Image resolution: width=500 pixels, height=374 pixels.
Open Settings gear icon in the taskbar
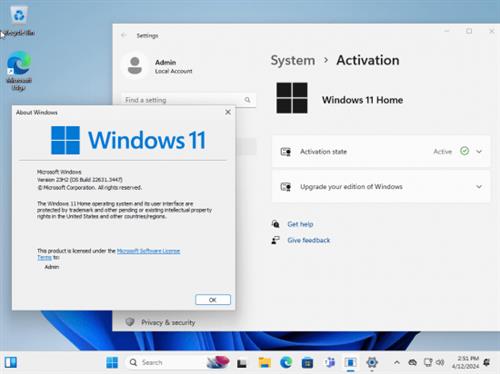click(x=372, y=362)
